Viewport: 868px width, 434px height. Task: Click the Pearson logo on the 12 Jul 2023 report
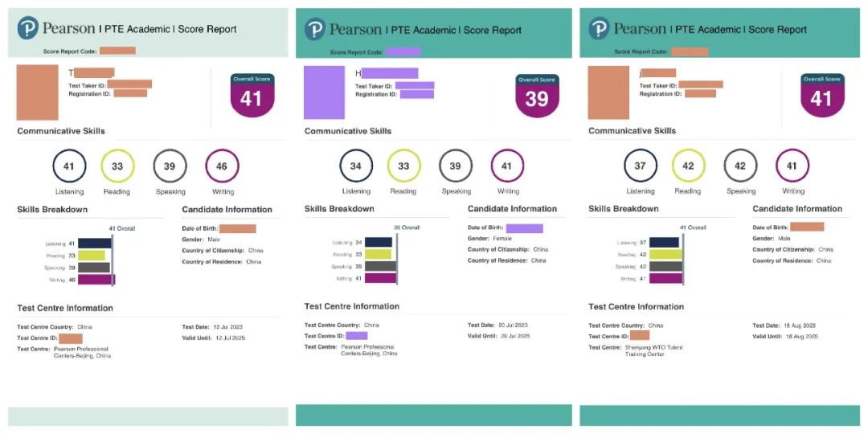click(x=27, y=28)
